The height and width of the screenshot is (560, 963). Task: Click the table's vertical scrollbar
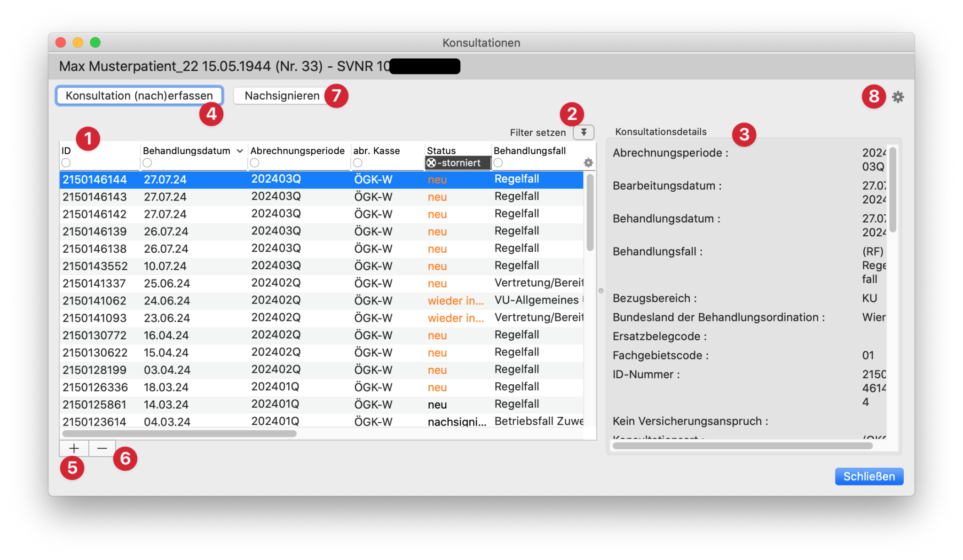coord(590,212)
